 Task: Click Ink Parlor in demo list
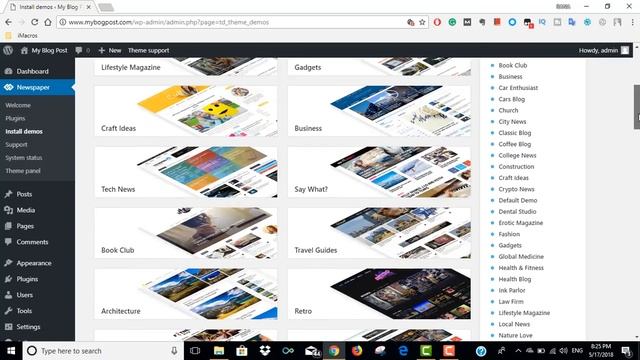(511, 290)
